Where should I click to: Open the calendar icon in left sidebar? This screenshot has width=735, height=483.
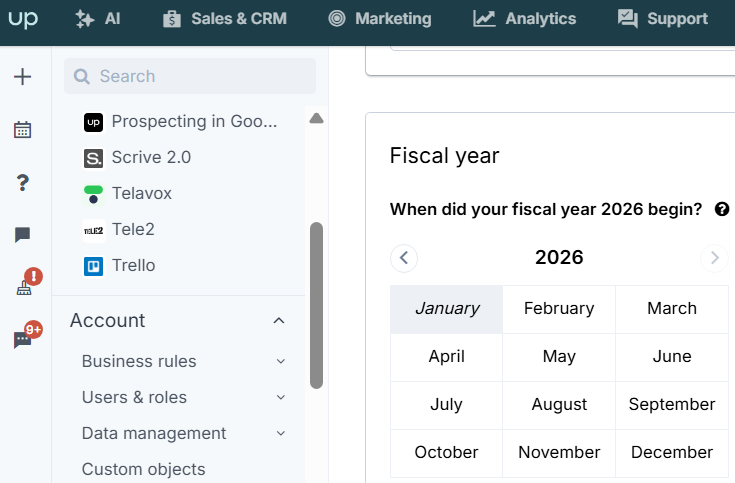point(22,129)
